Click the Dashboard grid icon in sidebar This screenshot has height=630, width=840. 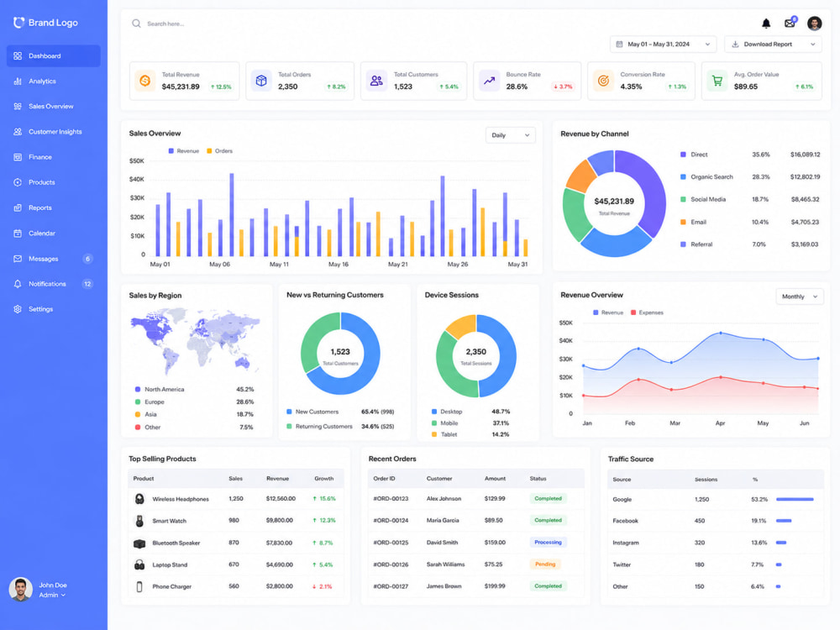18,55
